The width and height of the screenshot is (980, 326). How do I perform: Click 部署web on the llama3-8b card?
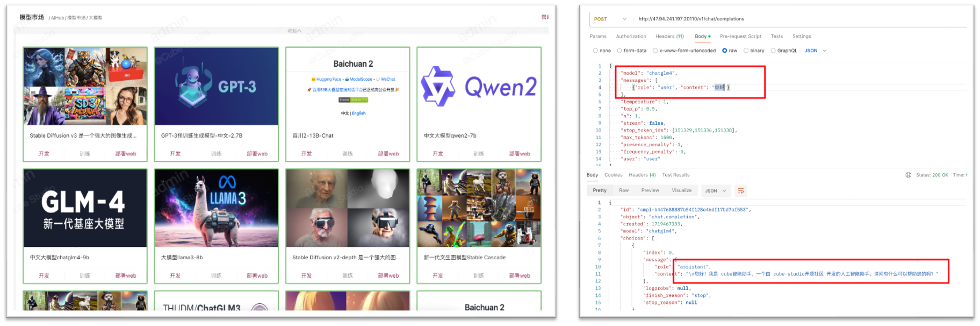[257, 276]
